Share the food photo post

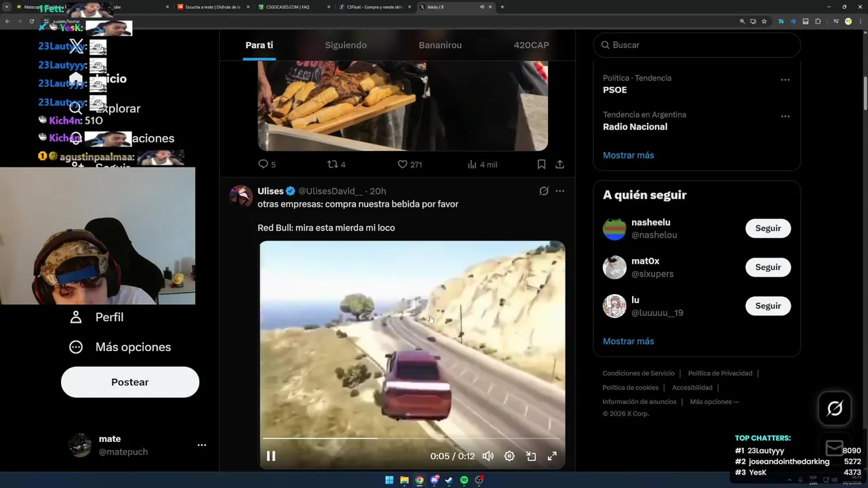point(559,164)
